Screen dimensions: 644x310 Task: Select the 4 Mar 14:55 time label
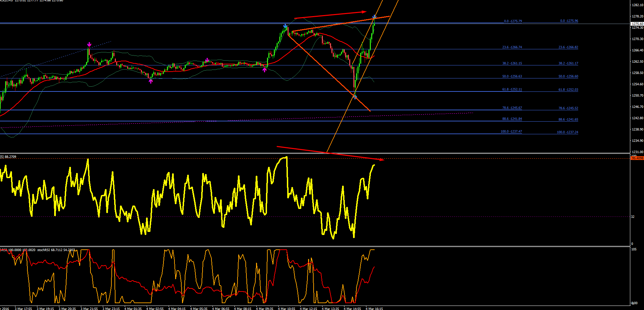[352, 309]
